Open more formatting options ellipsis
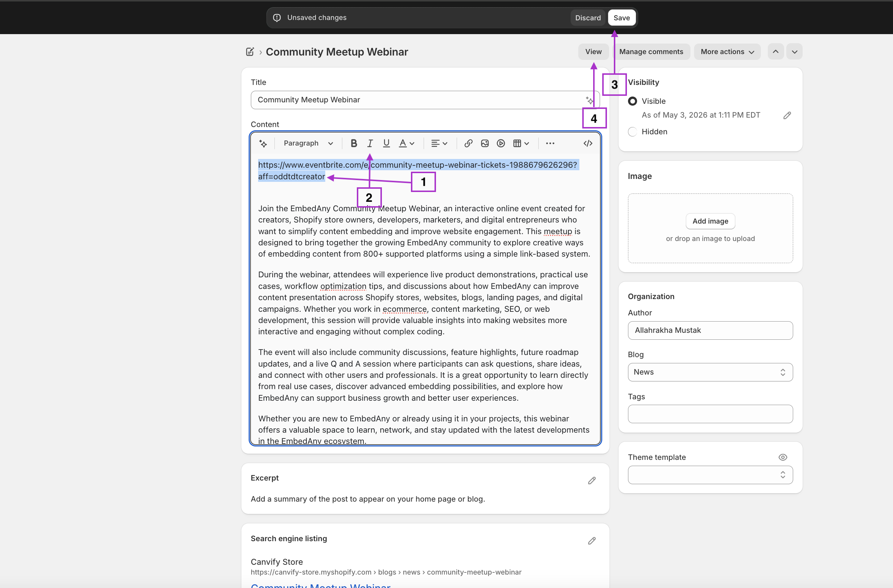The width and height of the screenshot is (893, 588). (x=550, y=143)
